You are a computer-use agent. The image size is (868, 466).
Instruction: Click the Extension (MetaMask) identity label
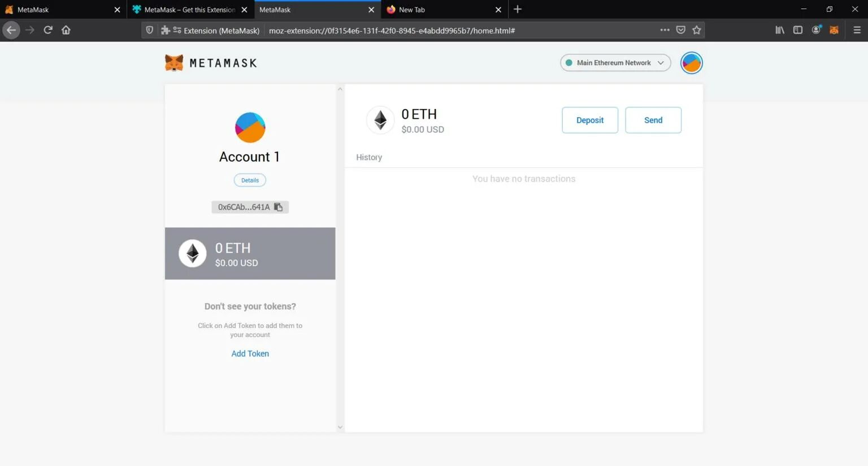(222, 31)
